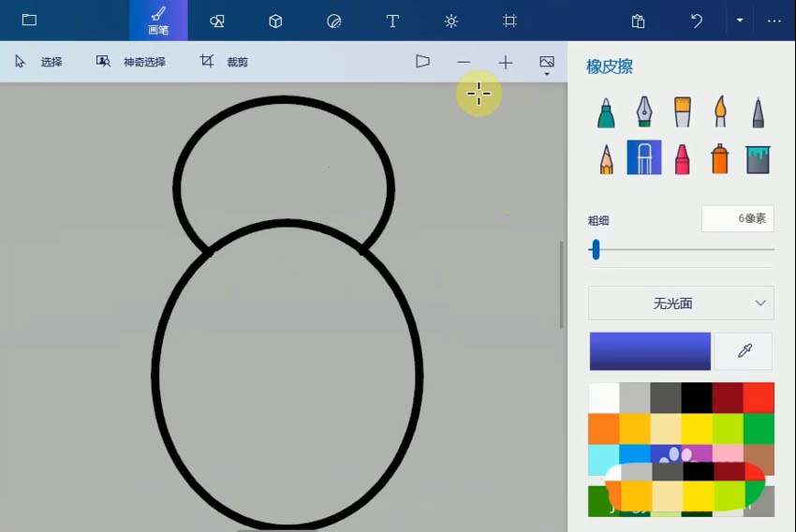Select the pencil tool
The height and width of the screenshot is (532, 796).
point(606,159)
